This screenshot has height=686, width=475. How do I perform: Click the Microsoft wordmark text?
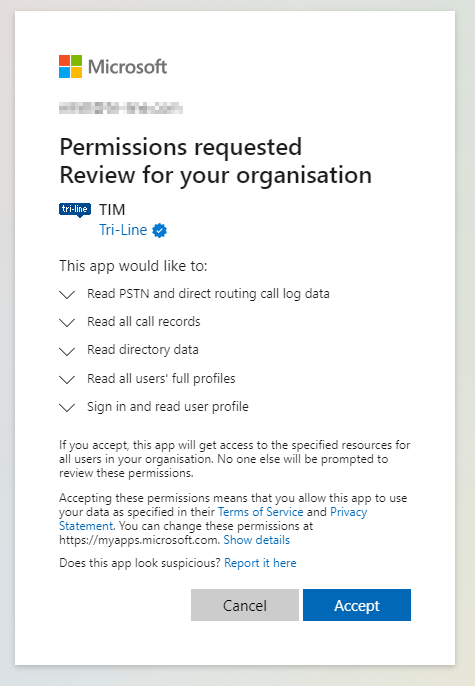[x=127, y=66]
